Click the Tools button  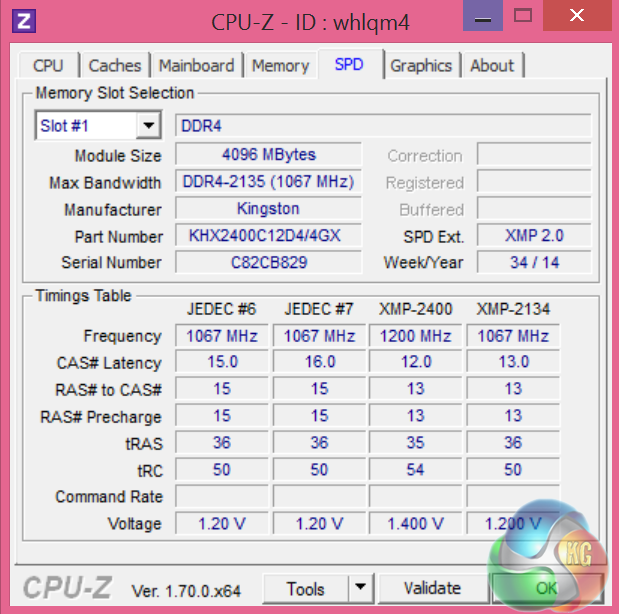pyautogui.click(x=305, y=588)
